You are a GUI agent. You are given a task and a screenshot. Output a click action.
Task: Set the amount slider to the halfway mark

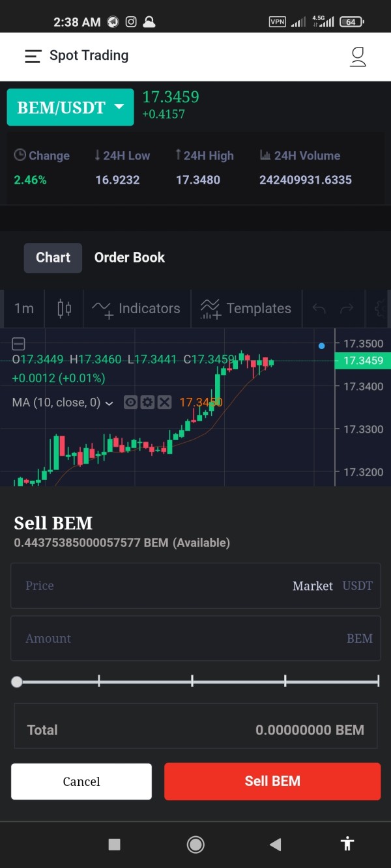pos(192,681)
